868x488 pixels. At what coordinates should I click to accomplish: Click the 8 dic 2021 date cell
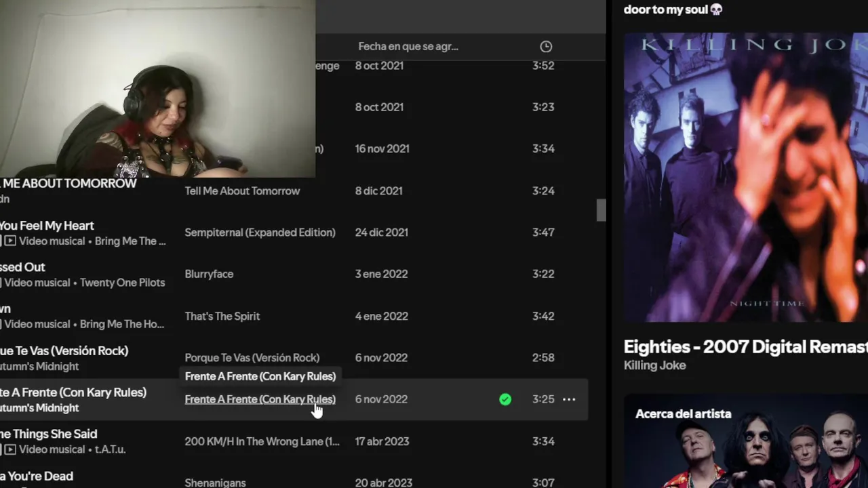[380, 191]
